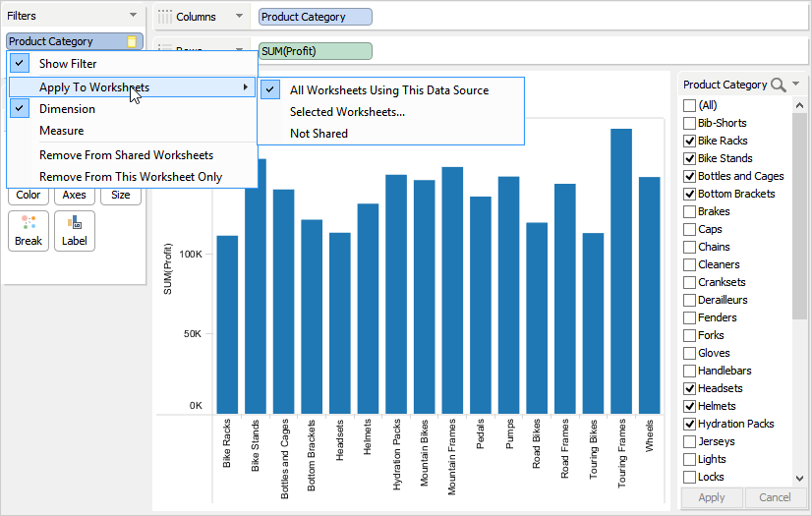Check the Cranksets checkbox
The image size is (812, 516).
tap(689, 283)
